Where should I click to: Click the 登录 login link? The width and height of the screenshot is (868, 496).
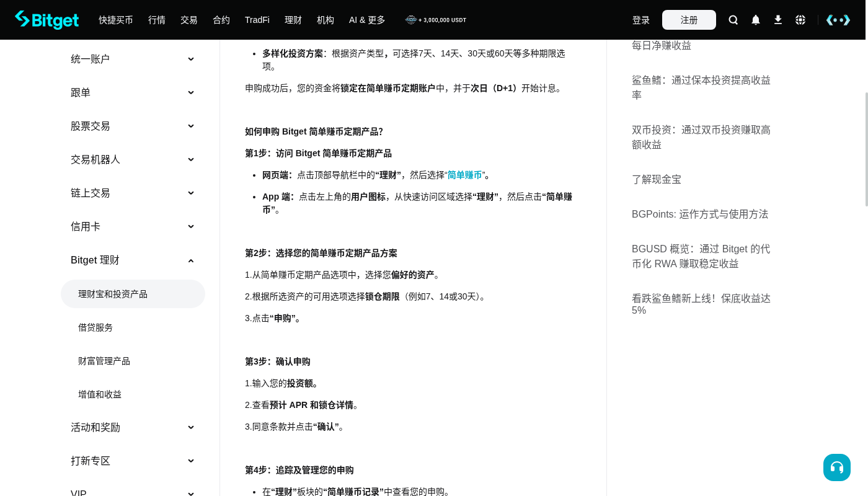tap(641, 20)
